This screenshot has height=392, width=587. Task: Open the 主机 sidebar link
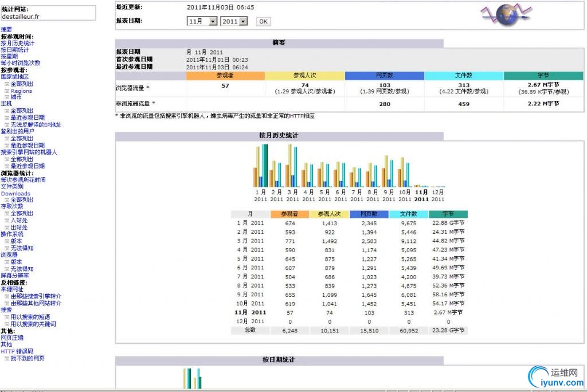[6, 104]
